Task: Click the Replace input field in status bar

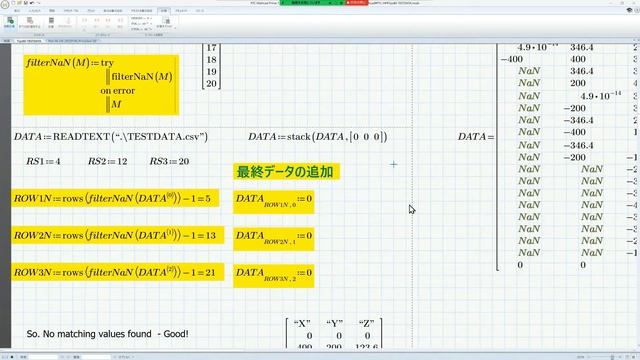Action: click(96, 357)
